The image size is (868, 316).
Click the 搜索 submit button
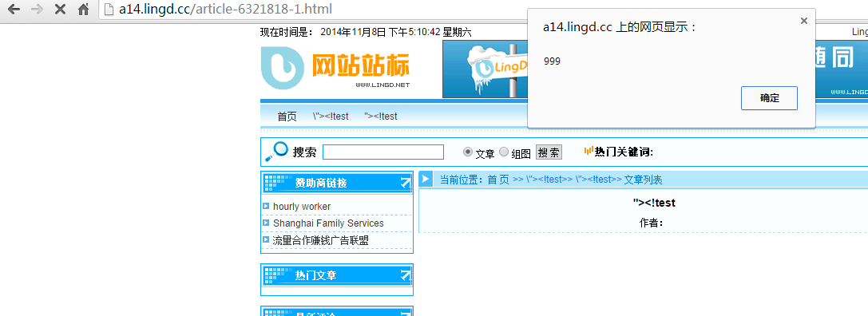549,152
